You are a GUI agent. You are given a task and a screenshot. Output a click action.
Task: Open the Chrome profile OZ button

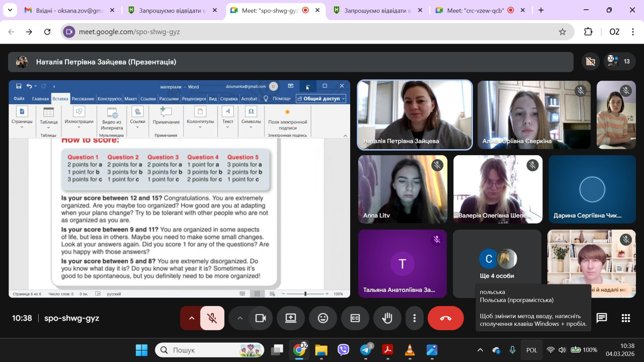pyautogui.click(x=614, y=32)
